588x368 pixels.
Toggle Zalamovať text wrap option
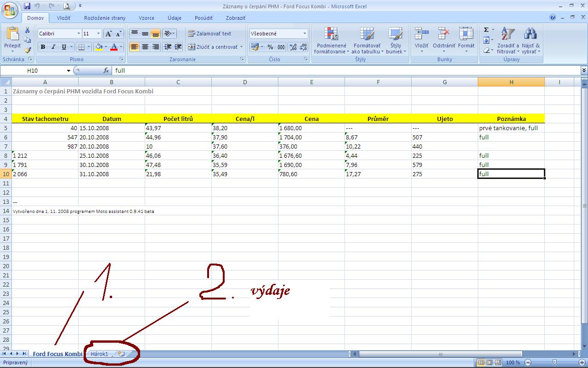(x=210, y=34)
